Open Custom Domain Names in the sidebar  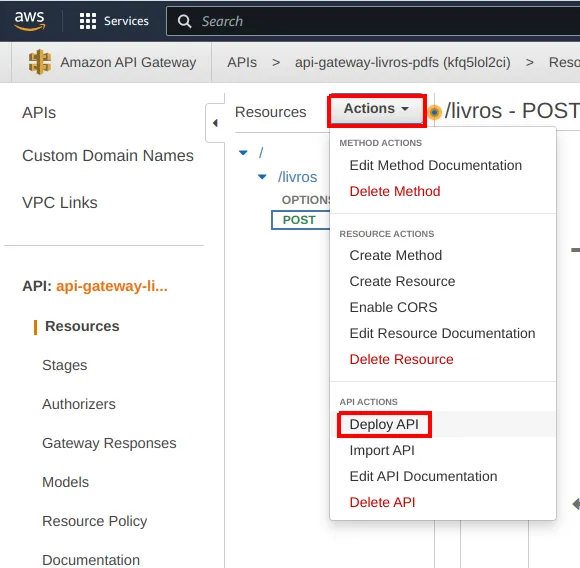click(x=108, y=156)
